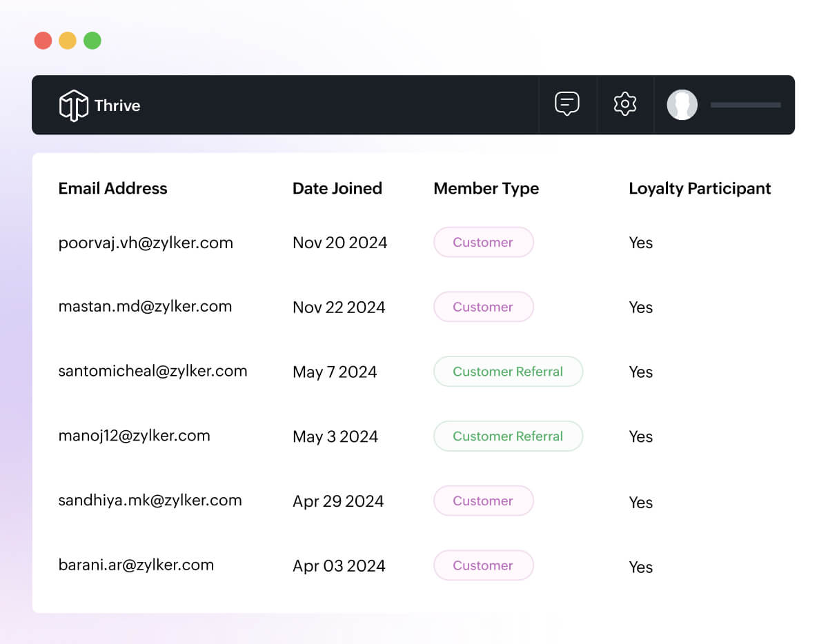The image size is (828, 644).
Task: Sort by Date Joined column header
Action: coord(337,188)
